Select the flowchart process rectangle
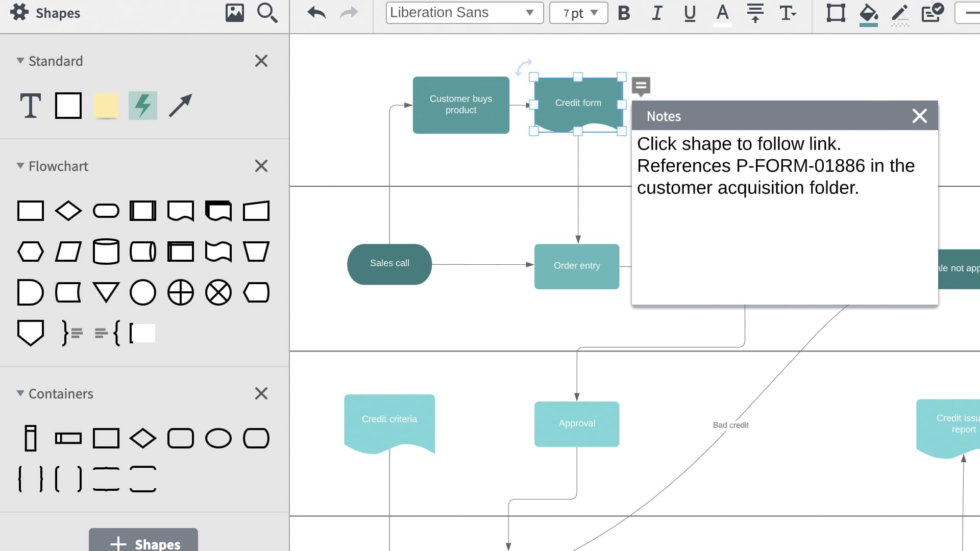Screen dimensions: 980x551 [x=31, y=211]
